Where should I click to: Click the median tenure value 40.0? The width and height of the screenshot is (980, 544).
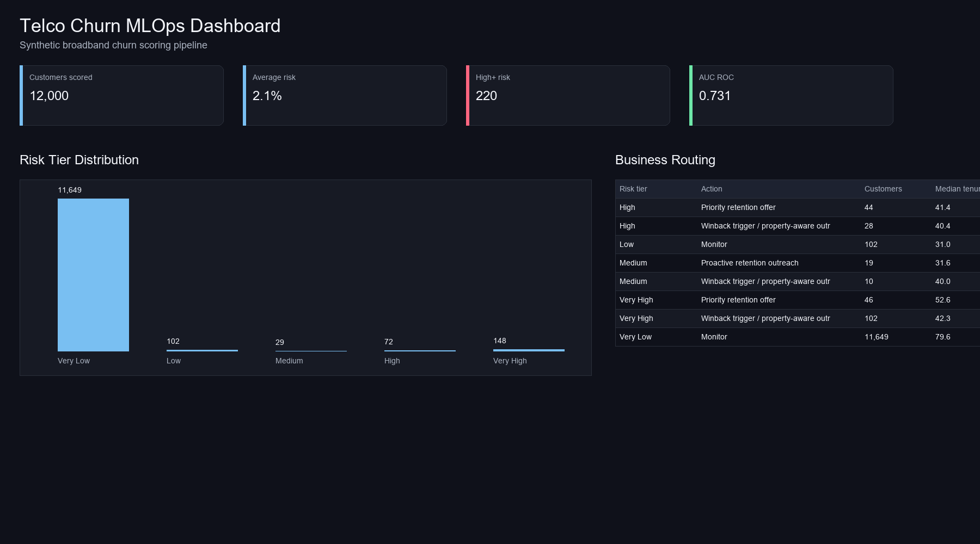click(943, 281)
